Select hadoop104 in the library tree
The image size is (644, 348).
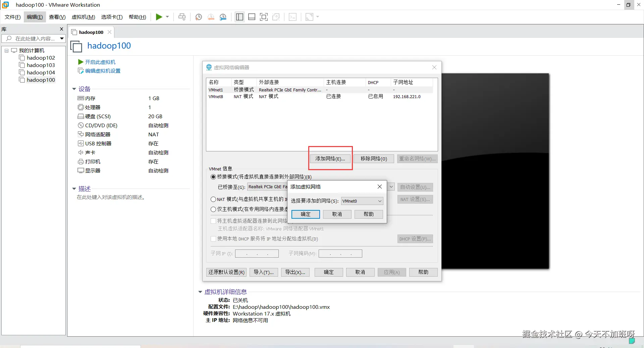(x=41, y=72)
